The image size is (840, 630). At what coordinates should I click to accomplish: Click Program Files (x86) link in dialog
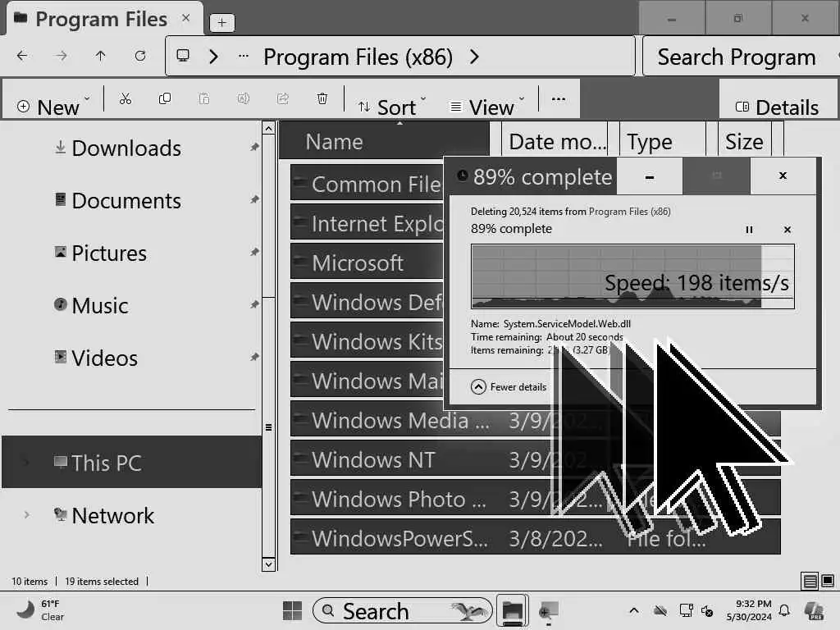(x=629, y=212)
